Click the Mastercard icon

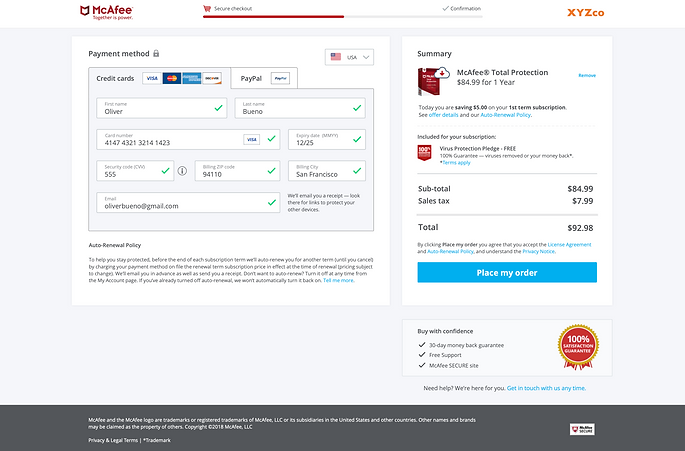(172, 78)
